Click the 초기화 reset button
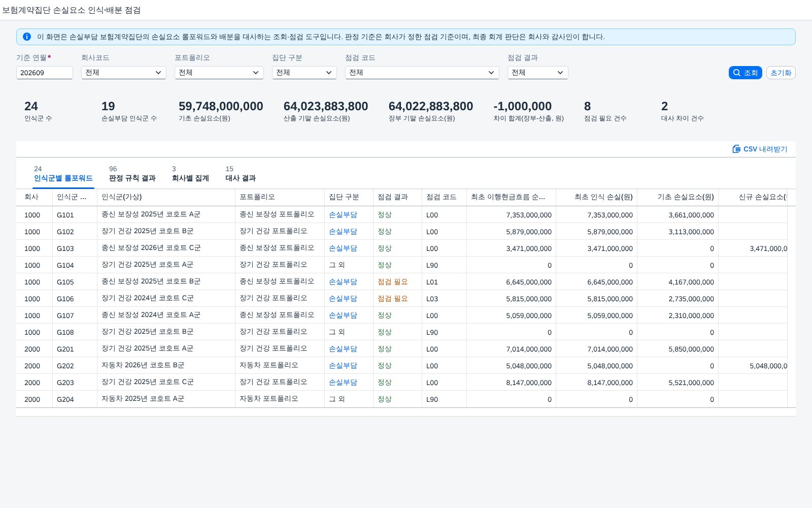Viewport: 812px width, 508px height. [x=781, y=73]
